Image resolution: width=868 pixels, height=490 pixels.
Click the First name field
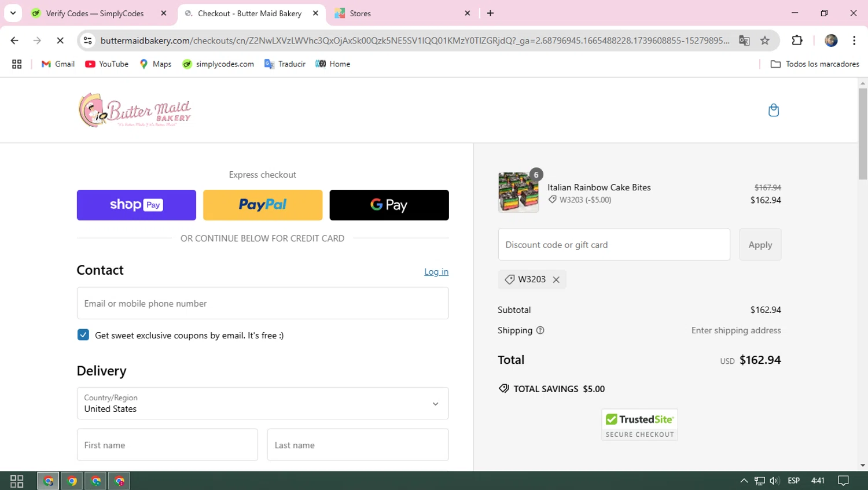click(167, 445)
